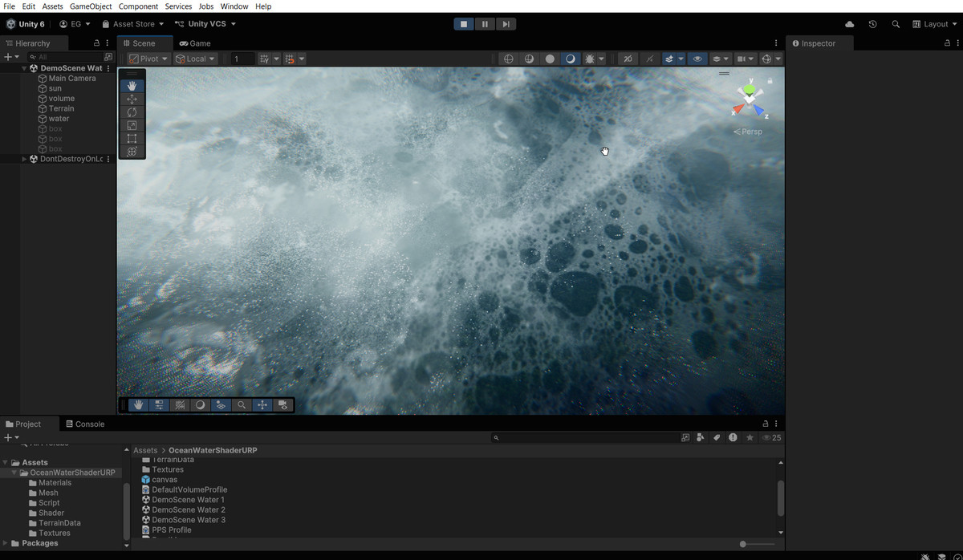Select the water object in Hierarchy

[59, 119]
